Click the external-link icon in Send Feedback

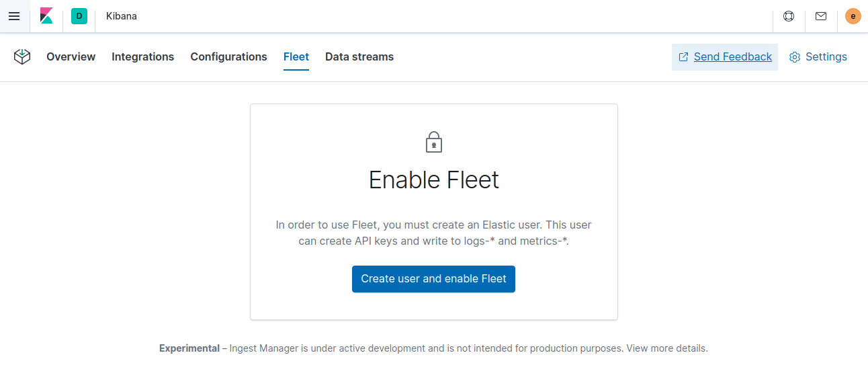(683, 57)
